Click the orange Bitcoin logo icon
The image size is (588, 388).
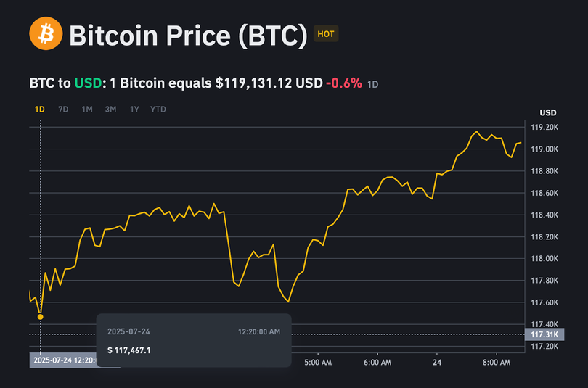click(x=45, y=35)
